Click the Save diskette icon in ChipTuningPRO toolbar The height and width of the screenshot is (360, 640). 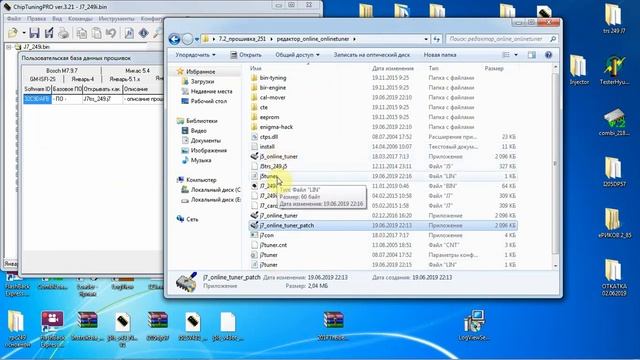(34, 33)
